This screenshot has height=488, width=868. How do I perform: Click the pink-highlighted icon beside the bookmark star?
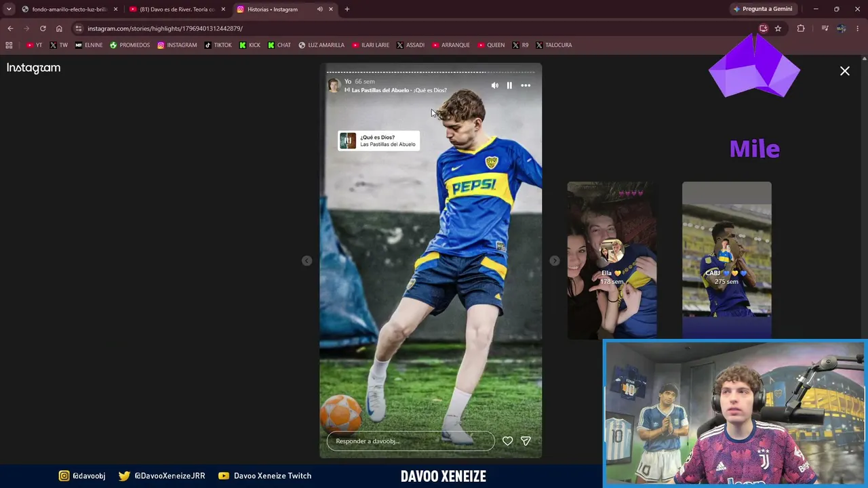point(764,28)
